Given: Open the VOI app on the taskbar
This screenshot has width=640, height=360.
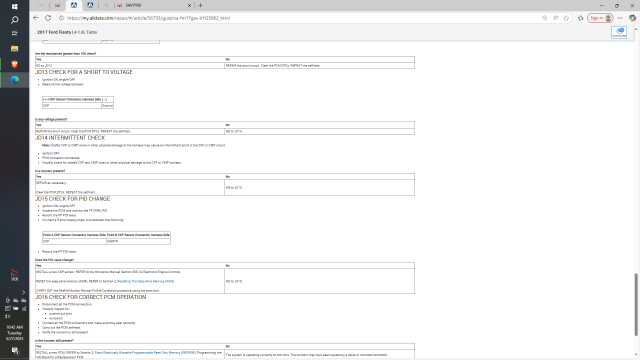Looking at the screenshot, I should [14, 275].
